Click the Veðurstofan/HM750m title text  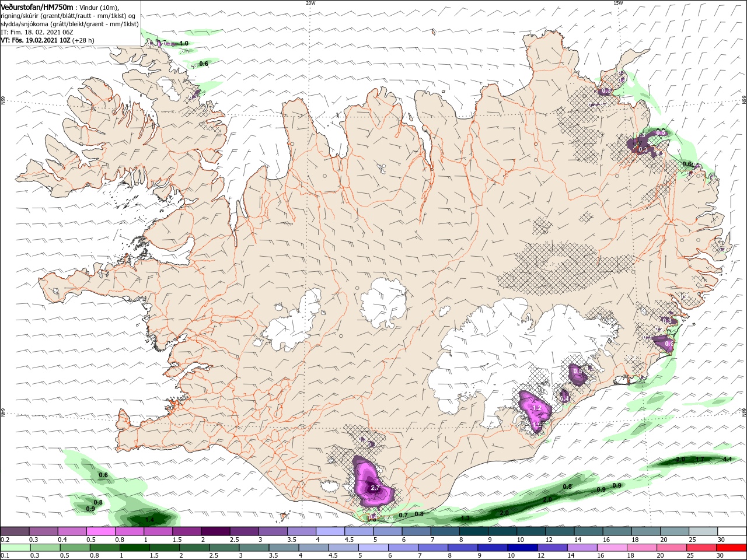pyautogui.click(x=37, y=7)
